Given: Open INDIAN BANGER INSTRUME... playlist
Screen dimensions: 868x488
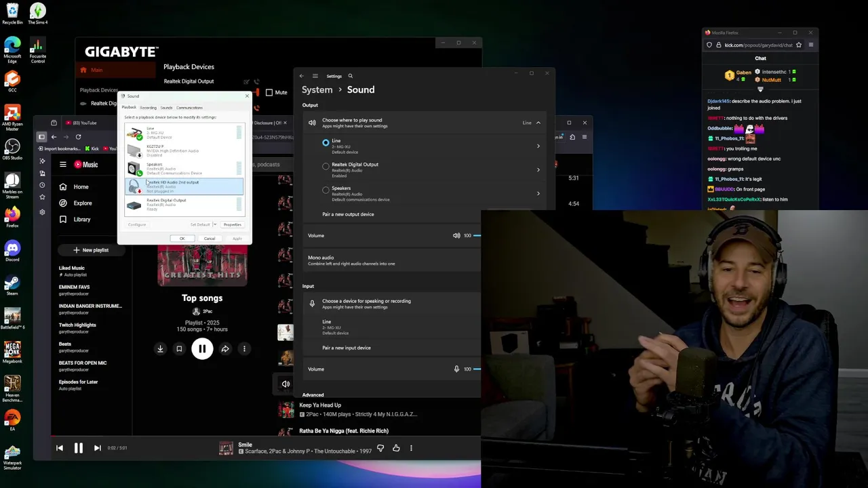Looking at the screenshot, I should 90,308.
